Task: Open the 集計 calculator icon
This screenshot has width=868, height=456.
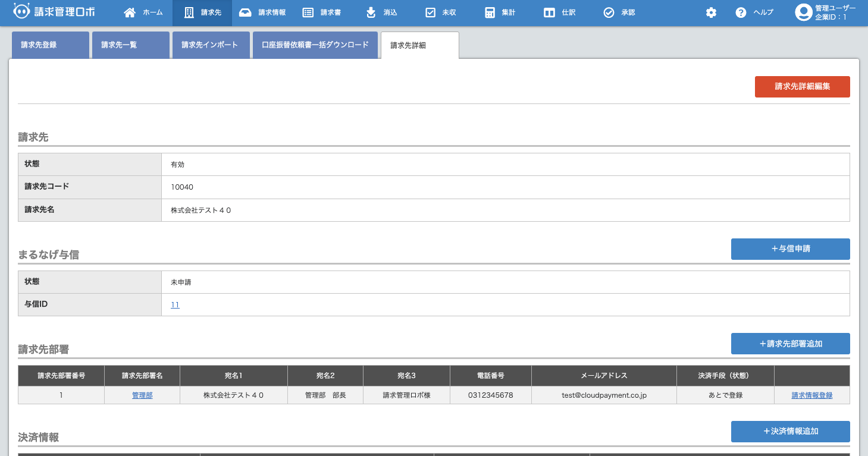Action: [490, 12]
